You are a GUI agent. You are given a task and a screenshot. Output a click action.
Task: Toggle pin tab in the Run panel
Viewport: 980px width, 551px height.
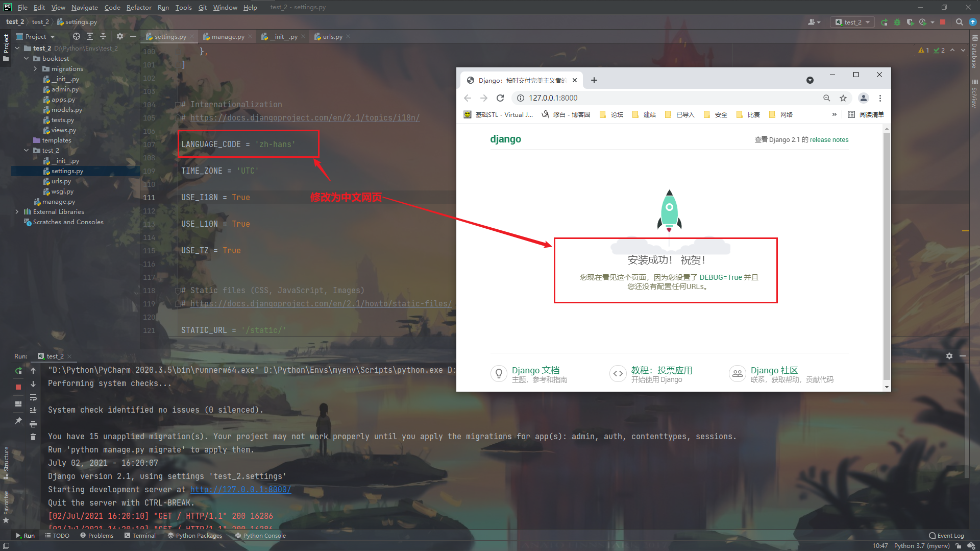pyautogui.click(x=18, y=421)
